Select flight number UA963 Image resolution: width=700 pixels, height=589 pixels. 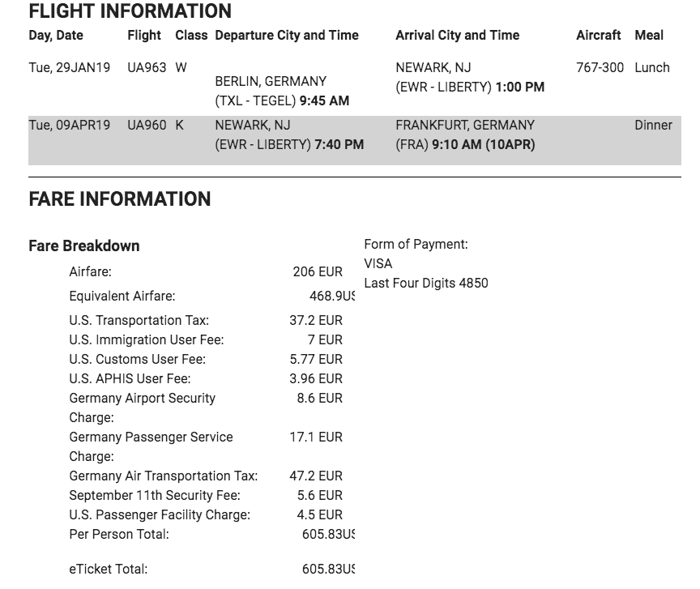click(147, 68)
